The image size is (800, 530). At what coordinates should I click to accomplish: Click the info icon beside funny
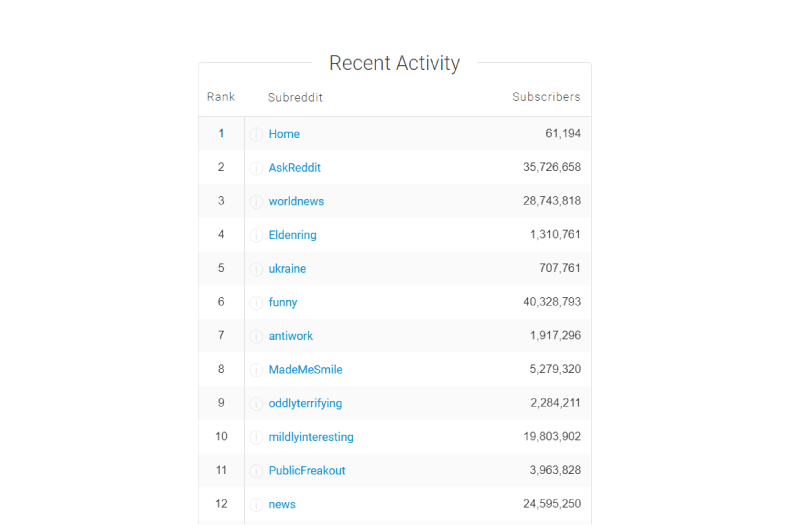256,302
